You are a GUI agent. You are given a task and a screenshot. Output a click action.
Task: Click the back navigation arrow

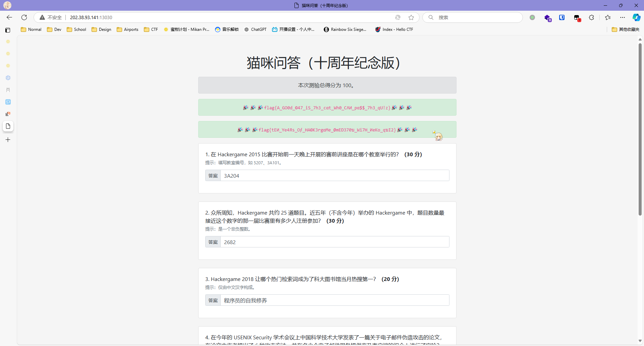coord(9,17)
